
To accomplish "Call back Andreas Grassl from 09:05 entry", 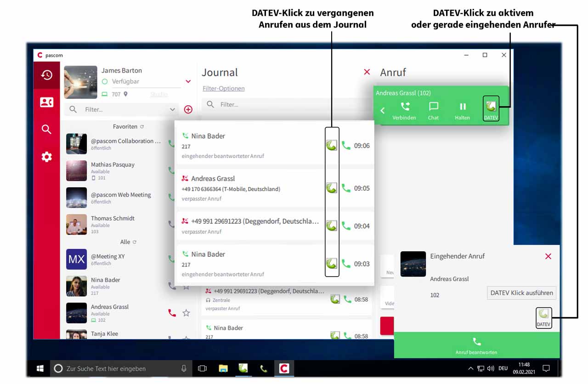I will point(345,188).
